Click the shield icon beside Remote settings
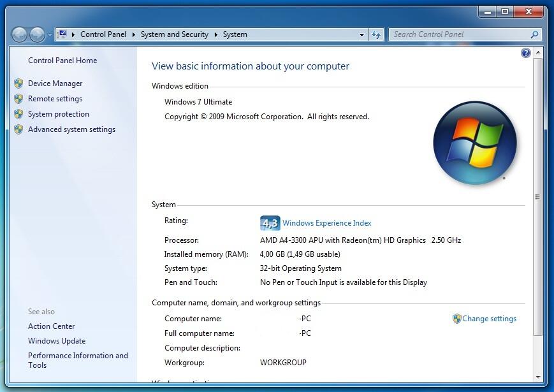This screenshot has width=554, height=392. pos(18,99)
